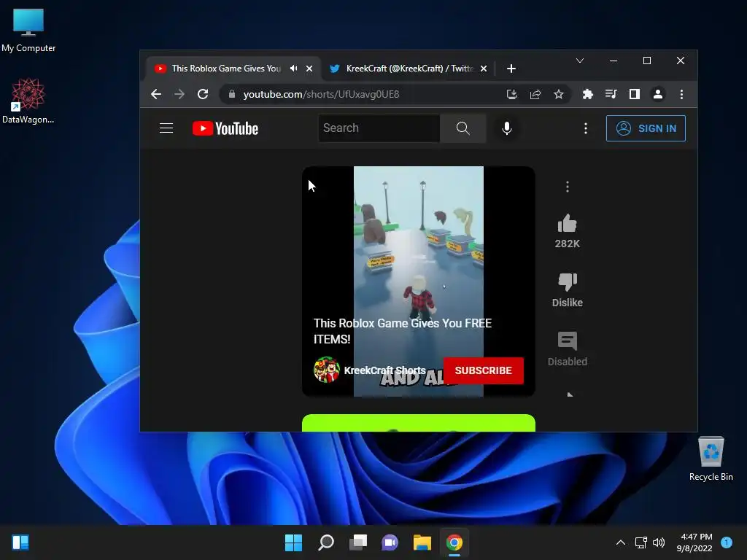The width and height of the screenshot is (747, 560).
Task: Install app via the address bar download icon
Action: tap(512, 94)
